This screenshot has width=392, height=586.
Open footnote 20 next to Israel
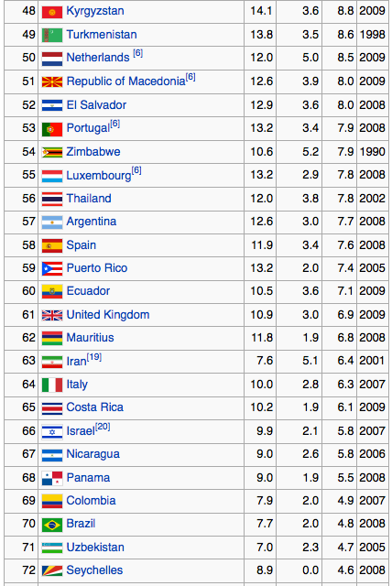pos(103,427)
